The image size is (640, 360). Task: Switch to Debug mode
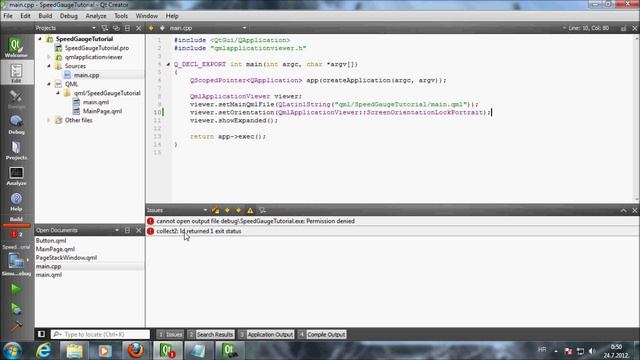[16, 124]
